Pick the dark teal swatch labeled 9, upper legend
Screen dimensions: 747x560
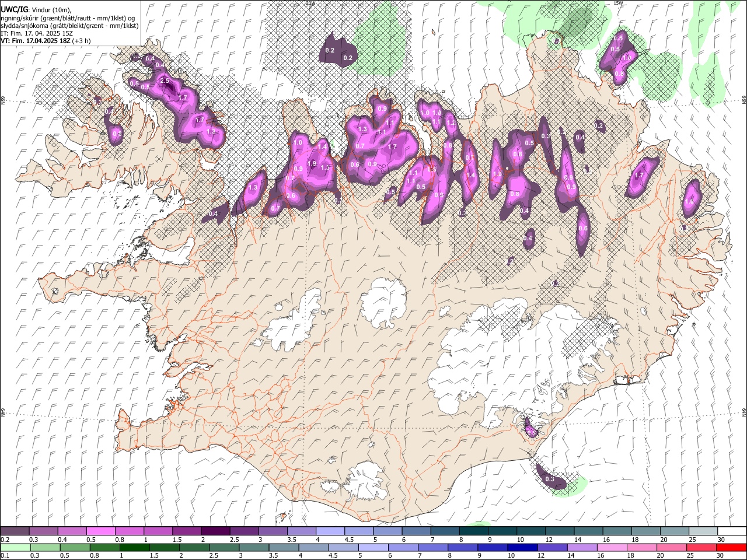(x=502, y=531)
